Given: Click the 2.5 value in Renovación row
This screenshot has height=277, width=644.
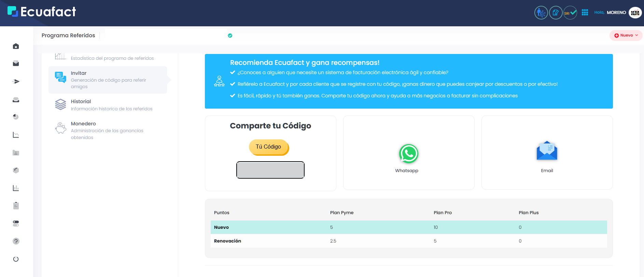Looking at the screenshot, I should (x=333, y=241).
